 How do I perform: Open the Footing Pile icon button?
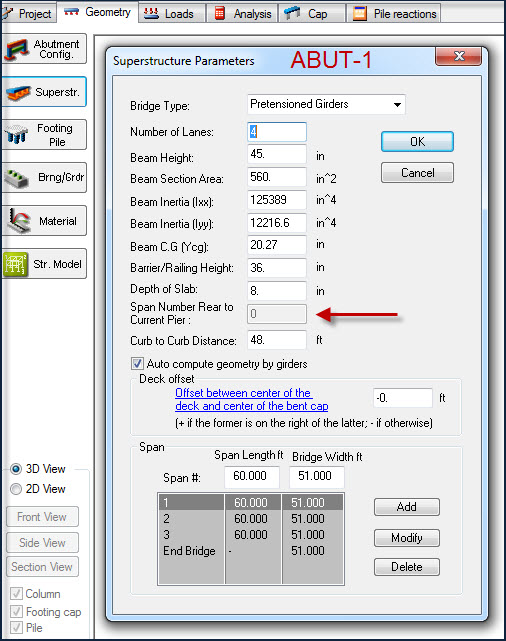point(44,135)
